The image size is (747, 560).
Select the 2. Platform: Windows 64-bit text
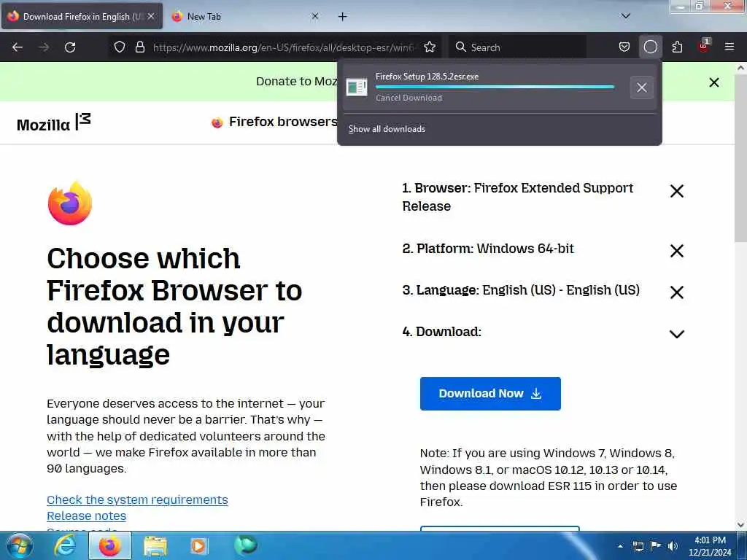[x=488, y=249]
